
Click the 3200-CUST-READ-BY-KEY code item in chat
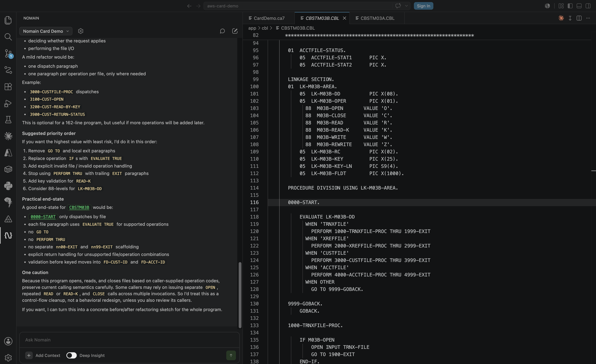pyautogui.click(x=55, y=107)
